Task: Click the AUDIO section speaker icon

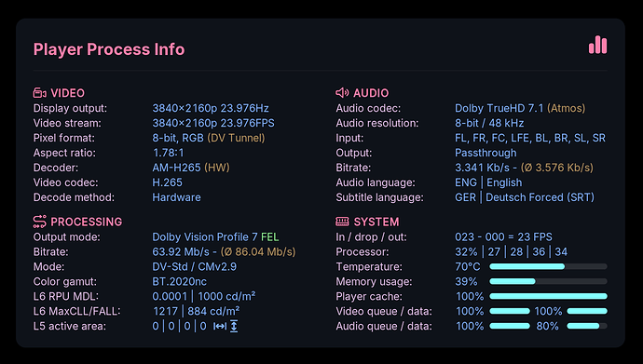Action: point(342,93)
